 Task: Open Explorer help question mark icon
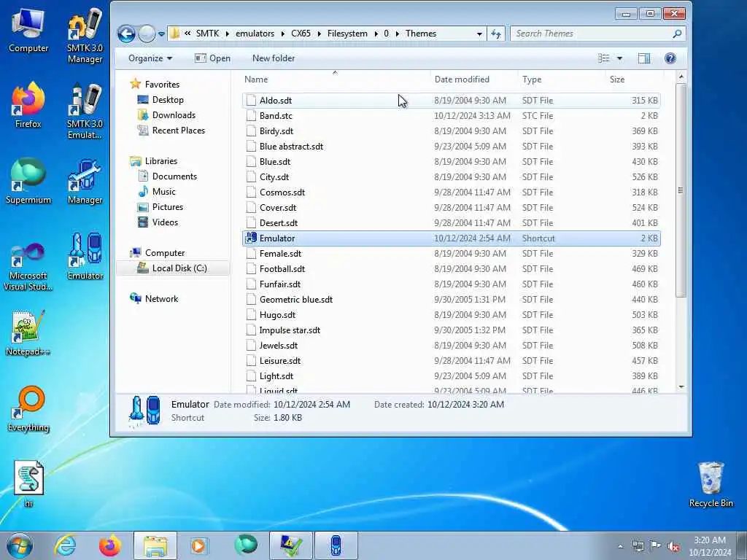click(670, 58)
